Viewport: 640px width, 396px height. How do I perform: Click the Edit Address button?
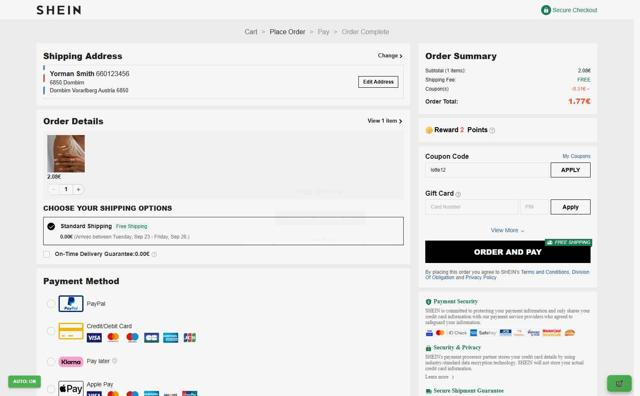(378, 82)
